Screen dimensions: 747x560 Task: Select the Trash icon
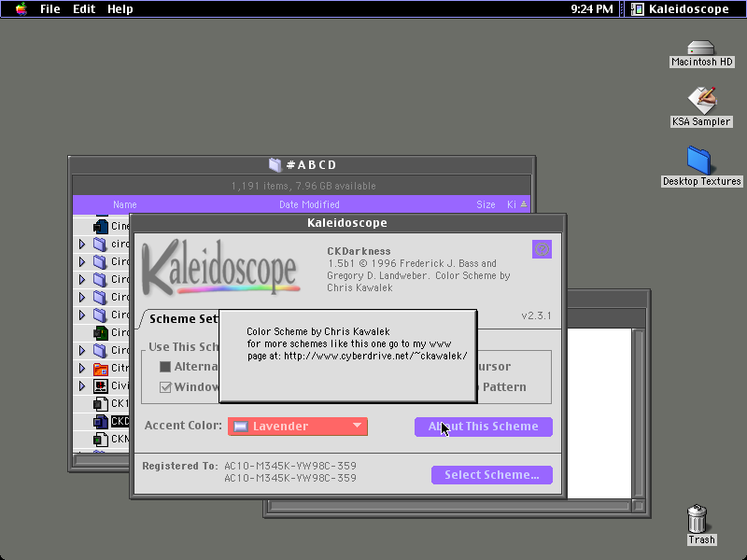[x=698, y=518]
